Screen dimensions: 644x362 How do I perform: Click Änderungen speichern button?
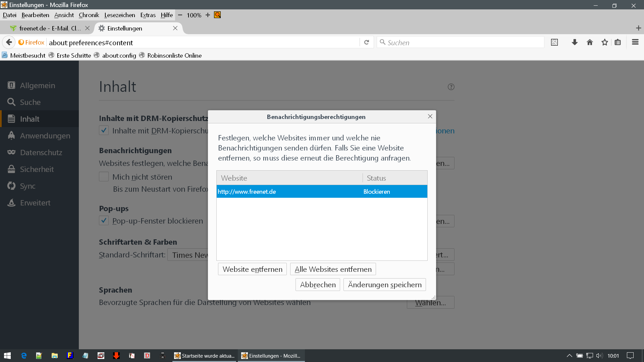click(x=384, y=285)
